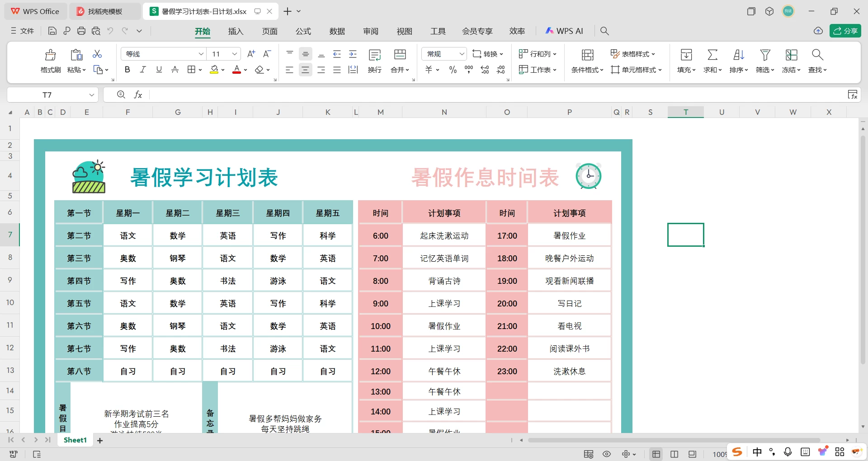
Task: Open the font size dropdown
Action: [x=235, y=54]
